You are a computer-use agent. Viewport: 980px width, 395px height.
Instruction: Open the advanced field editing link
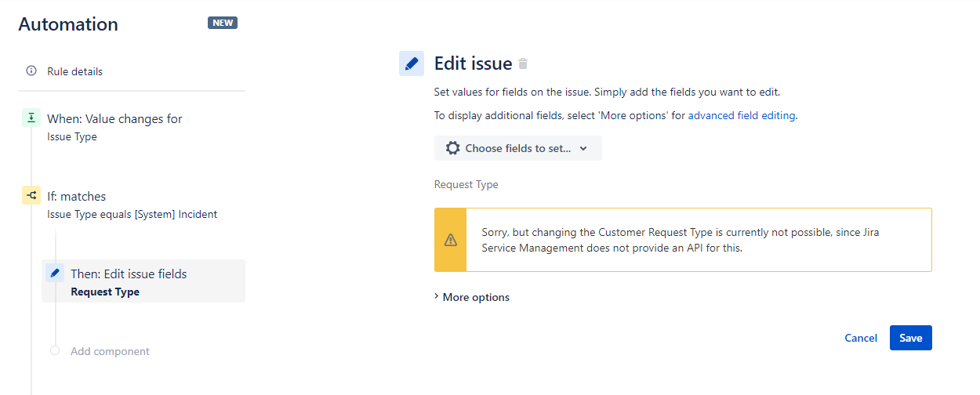742,115
